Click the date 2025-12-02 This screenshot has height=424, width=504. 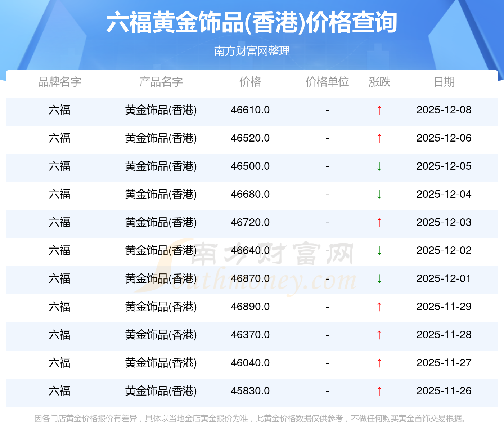(x=444, y=250)
